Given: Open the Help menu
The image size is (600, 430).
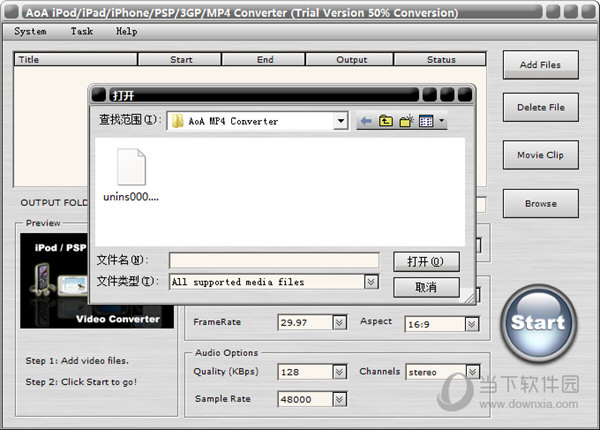Looking at the screenshot, I should point(127,31).
